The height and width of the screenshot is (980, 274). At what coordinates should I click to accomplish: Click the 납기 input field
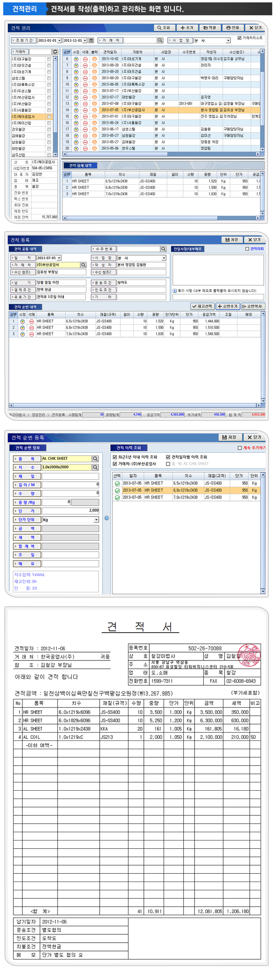tap(61, 283)
